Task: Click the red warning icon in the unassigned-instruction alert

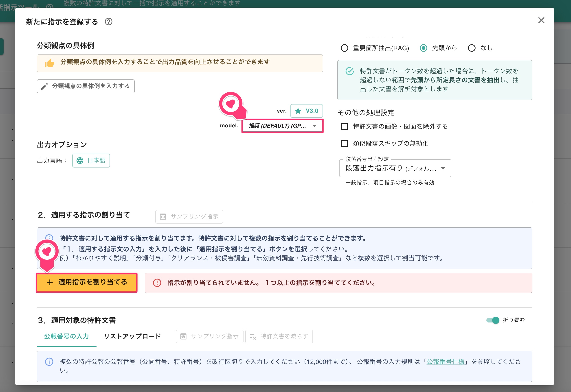Action: pos(157,283)
